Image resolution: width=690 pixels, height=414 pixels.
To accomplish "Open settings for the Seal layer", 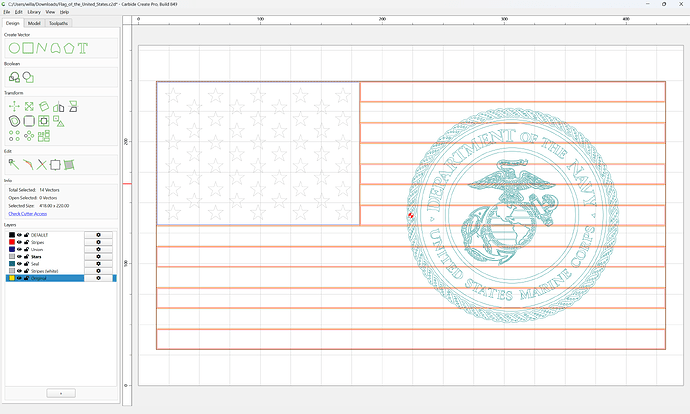I will (98, 264).
